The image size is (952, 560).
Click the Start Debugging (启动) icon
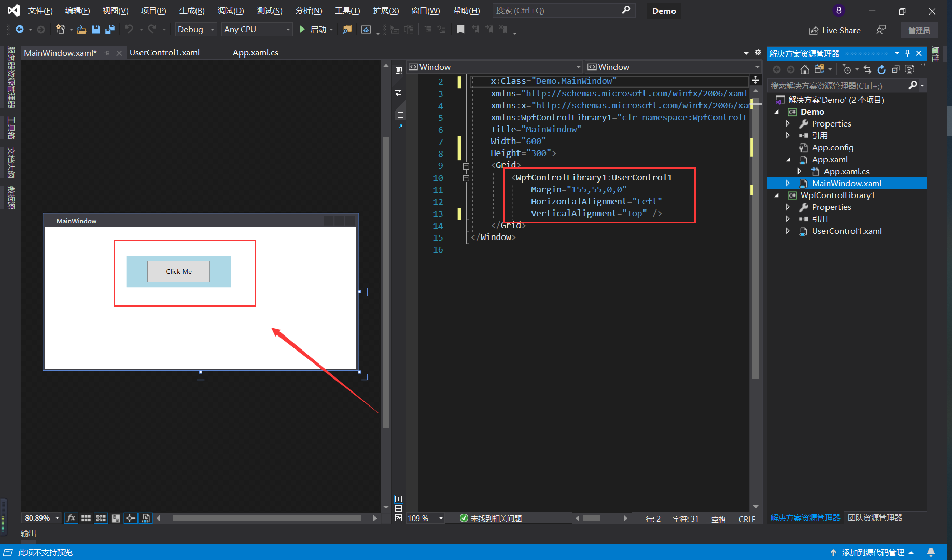(x=302, y=29)
